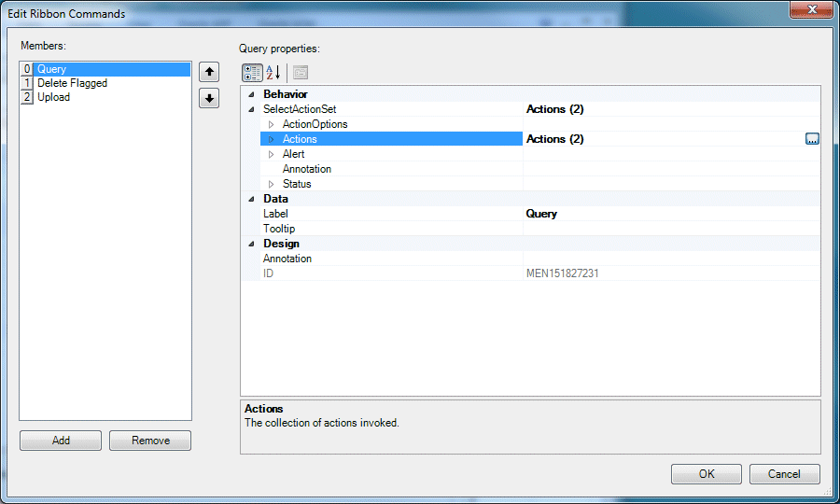Switch property grid to Categorized view

click(252, 73)
